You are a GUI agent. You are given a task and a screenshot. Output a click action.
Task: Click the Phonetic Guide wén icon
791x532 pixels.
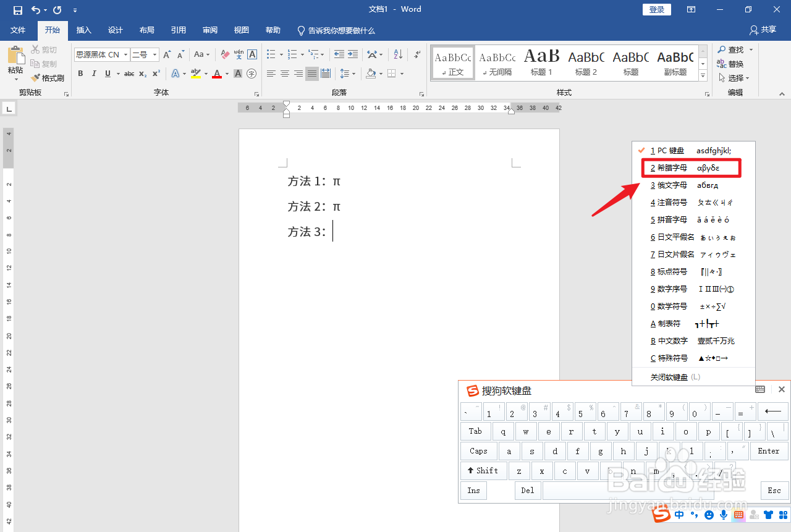[x=239, y=54]
